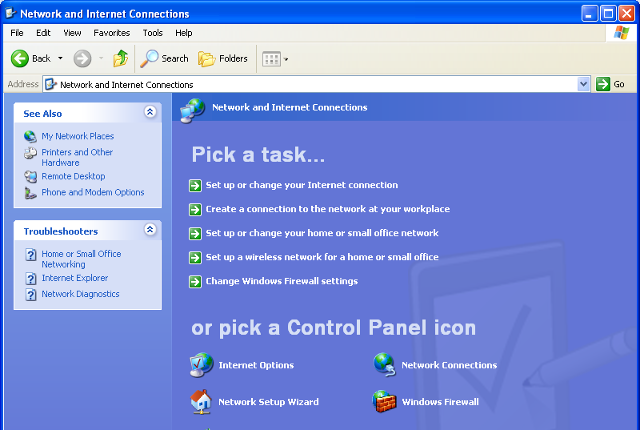
Task: Open the Tools menu
Action: coord(153,33)
